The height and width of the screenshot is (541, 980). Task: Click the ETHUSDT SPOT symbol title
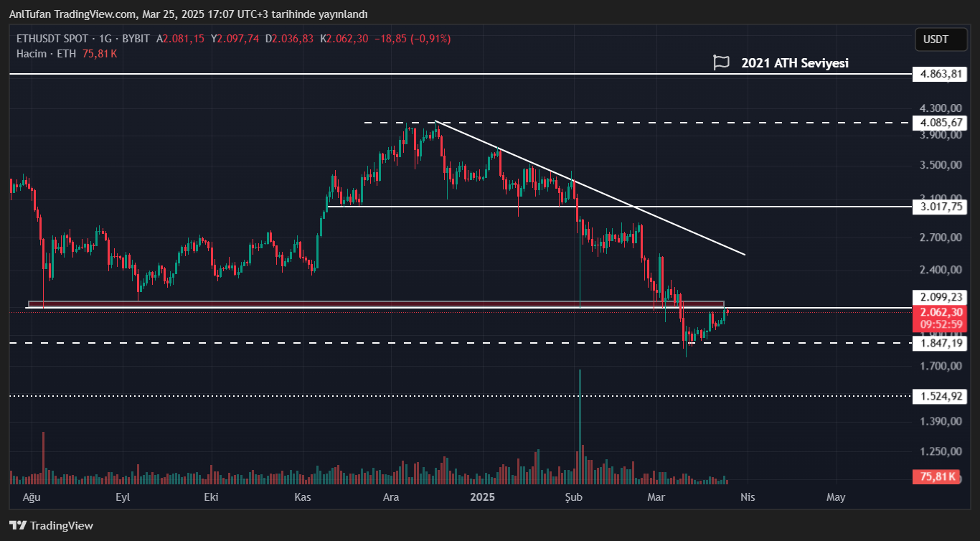tap(52, 39)
